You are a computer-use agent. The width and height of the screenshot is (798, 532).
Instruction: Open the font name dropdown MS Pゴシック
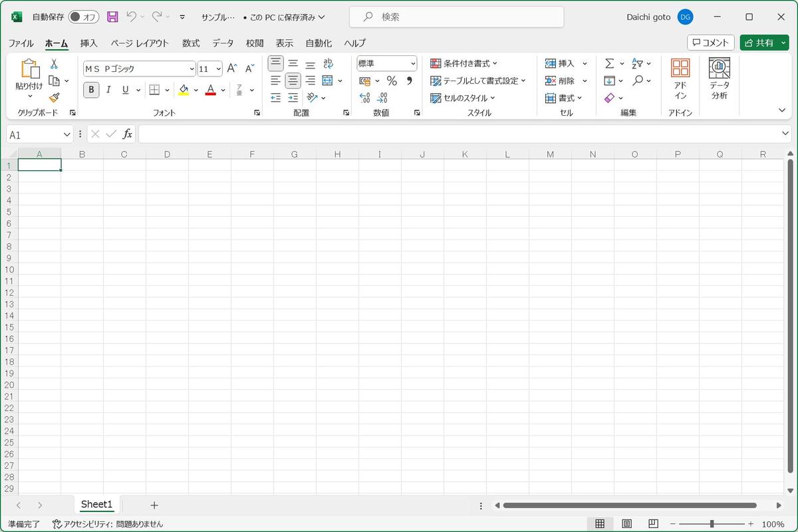139,68
